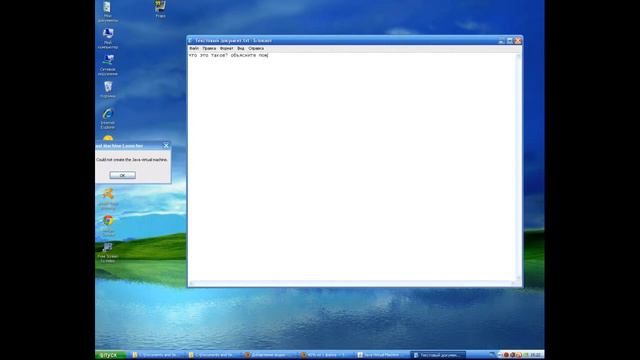Minimize the Notepad window
Viewport: 640px width, 360px height.
501,41
